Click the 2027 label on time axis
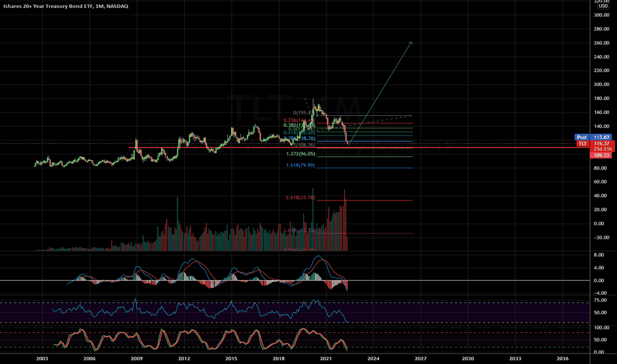The height and width of the screenshot is (364, 617). (x=420, y=359)
